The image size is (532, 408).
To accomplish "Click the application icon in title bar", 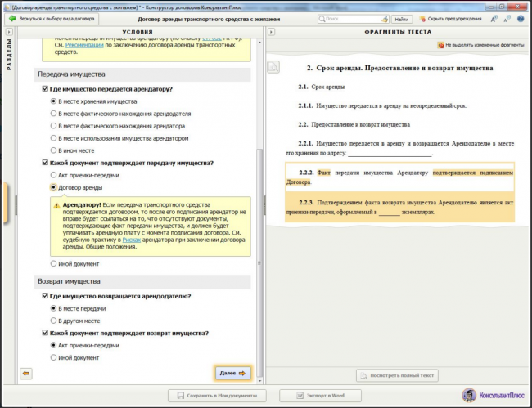I will tap(7, 7).
